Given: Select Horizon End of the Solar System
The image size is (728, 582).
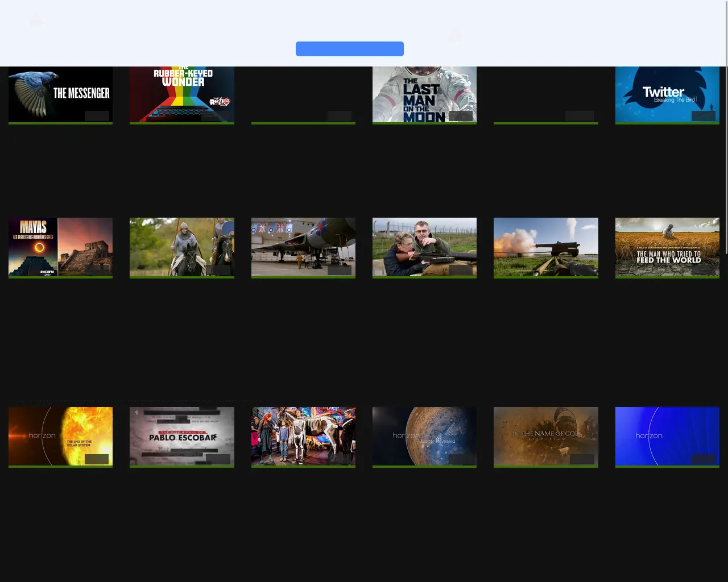Looking at the screenshot, I should pyautogui.click(x=60, y=436).
